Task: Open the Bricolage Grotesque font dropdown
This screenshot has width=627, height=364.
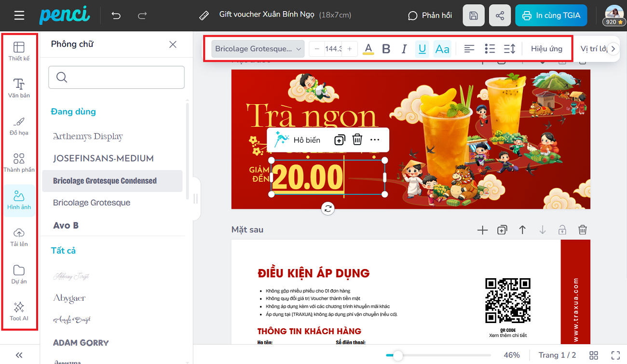Action: click(x=258, y=49)
